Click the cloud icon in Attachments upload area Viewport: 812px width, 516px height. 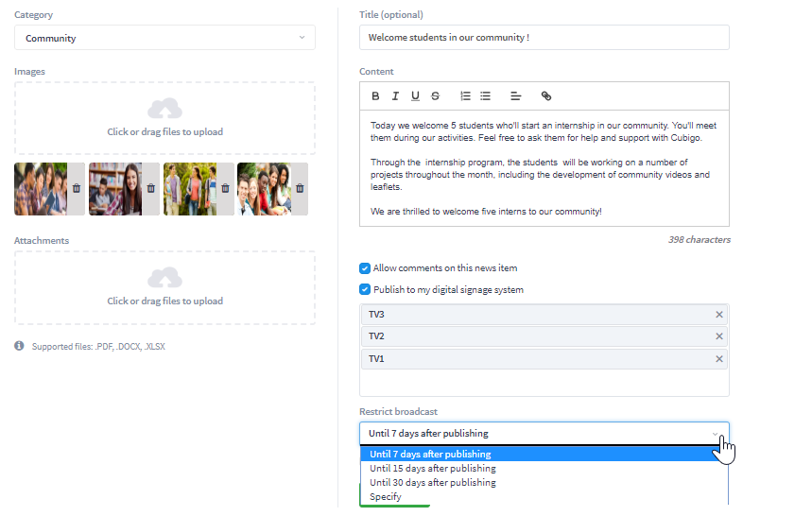coord(164,278)
